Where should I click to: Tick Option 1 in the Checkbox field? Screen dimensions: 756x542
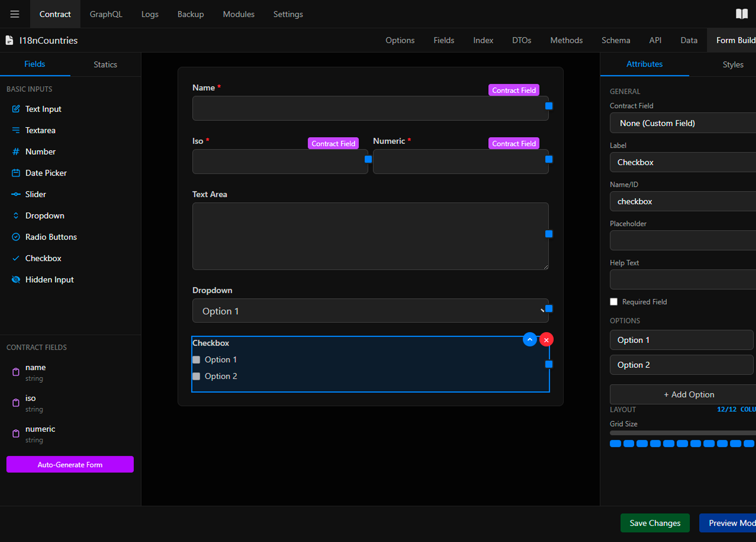point(196,360)
